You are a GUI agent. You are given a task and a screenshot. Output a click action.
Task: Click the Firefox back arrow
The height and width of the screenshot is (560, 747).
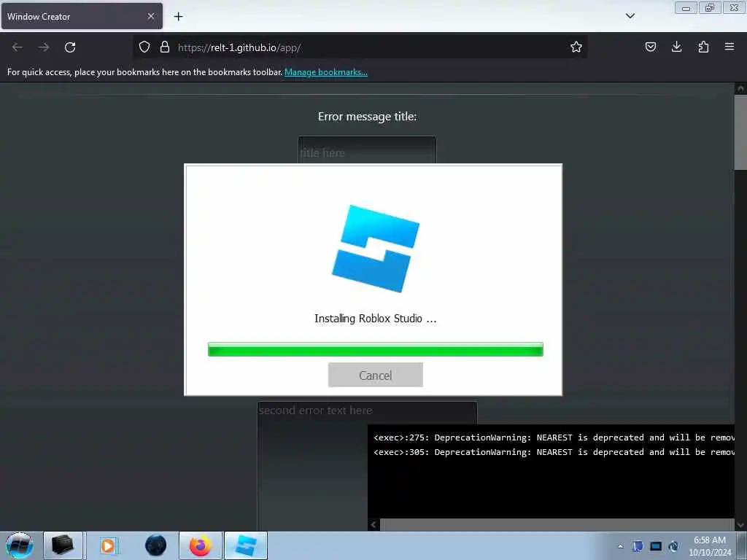[x=18, y=47]
